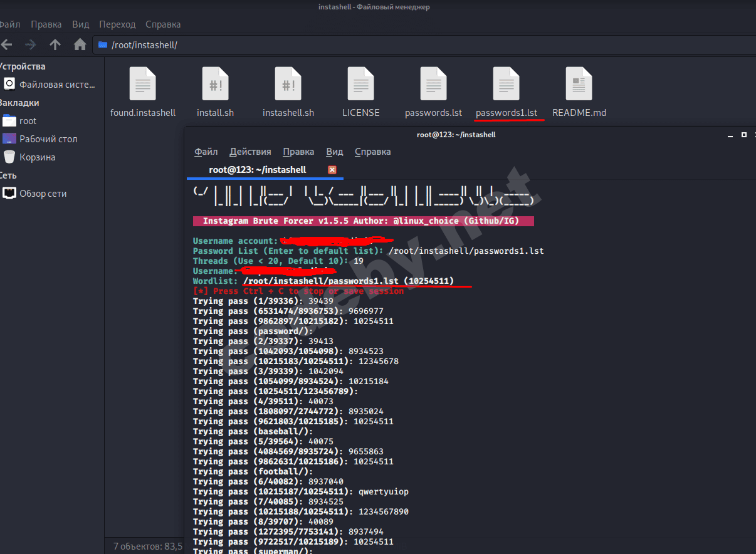Select the LICENSE file icon

(x=361, y=83)
